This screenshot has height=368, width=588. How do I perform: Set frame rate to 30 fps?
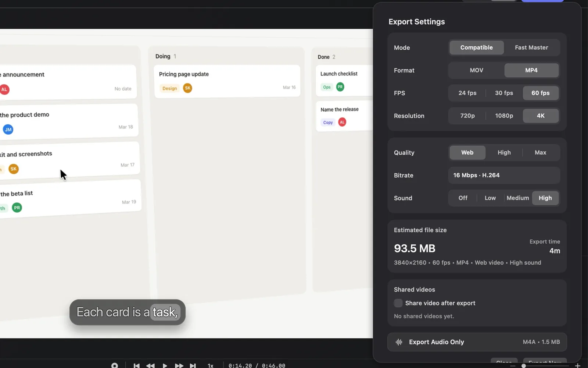tap(504, 93)
